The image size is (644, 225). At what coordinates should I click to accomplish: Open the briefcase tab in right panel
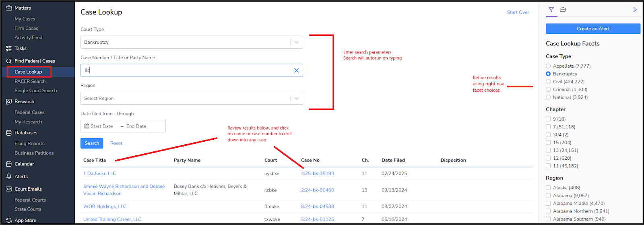coord(563,9)
